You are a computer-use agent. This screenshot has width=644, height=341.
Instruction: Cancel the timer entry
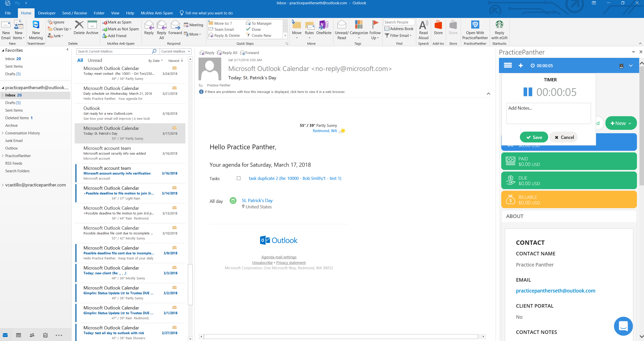(564, 137)
